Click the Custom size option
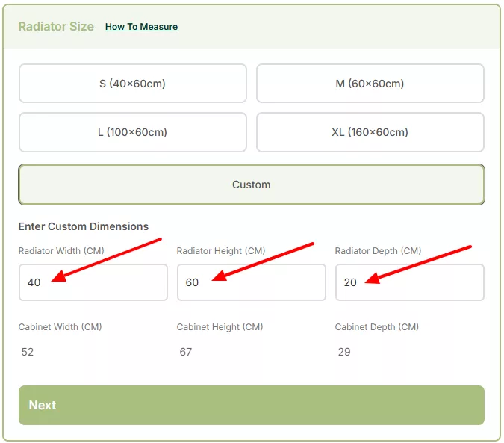The height and width of the screenshot is (443, 504). [251, 185]
